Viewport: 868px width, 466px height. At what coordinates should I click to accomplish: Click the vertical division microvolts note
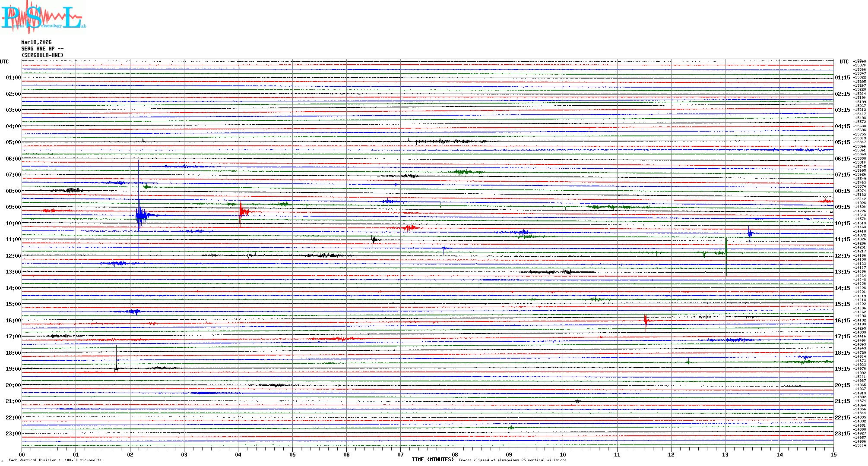(55, 460)
